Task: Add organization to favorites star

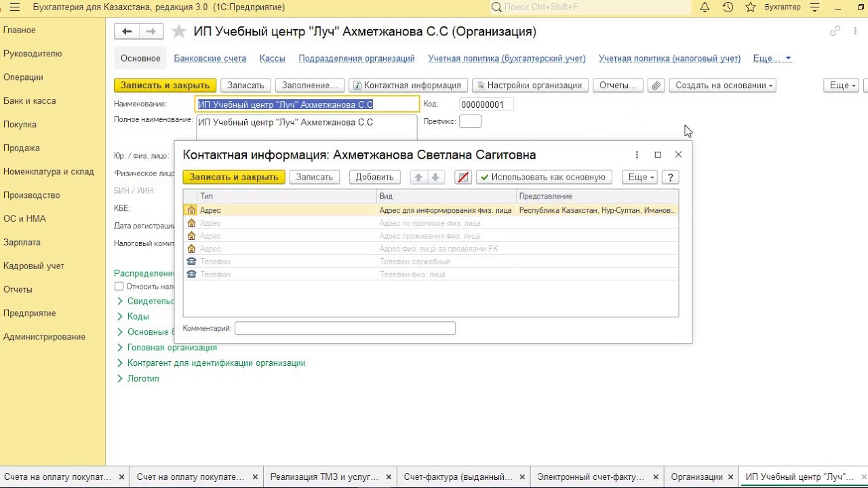Action: 179,31
